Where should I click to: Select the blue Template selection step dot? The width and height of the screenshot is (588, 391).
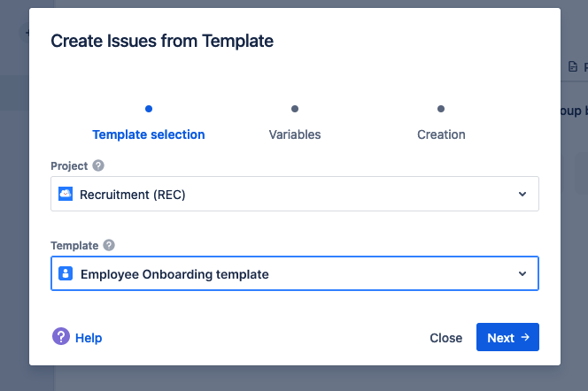[149, 109]
